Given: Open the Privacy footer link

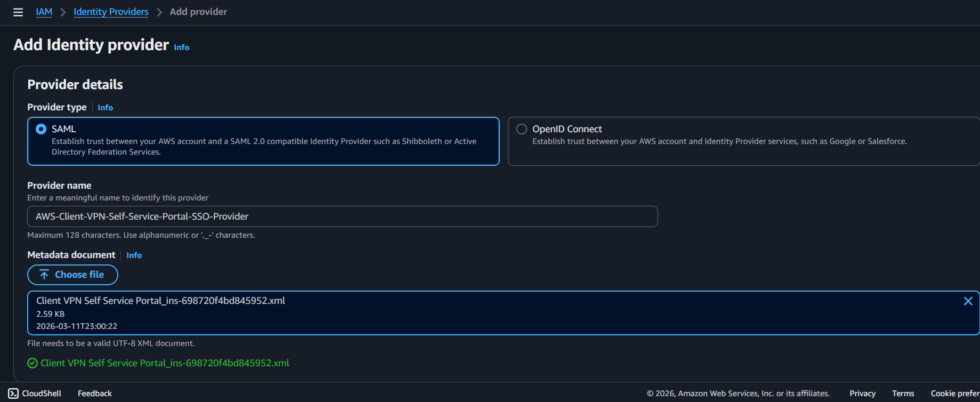Looking at the screenshot, I should pyautogui.click(x=862, y=393).
